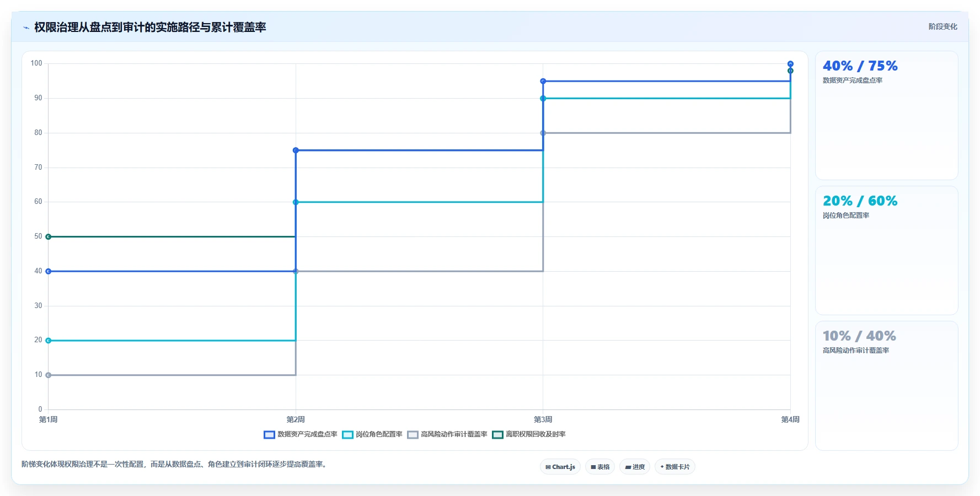The height and width of the screenshot is (496, 980).
Task: Click the y-axis value 50
Action: click(38, 236)
